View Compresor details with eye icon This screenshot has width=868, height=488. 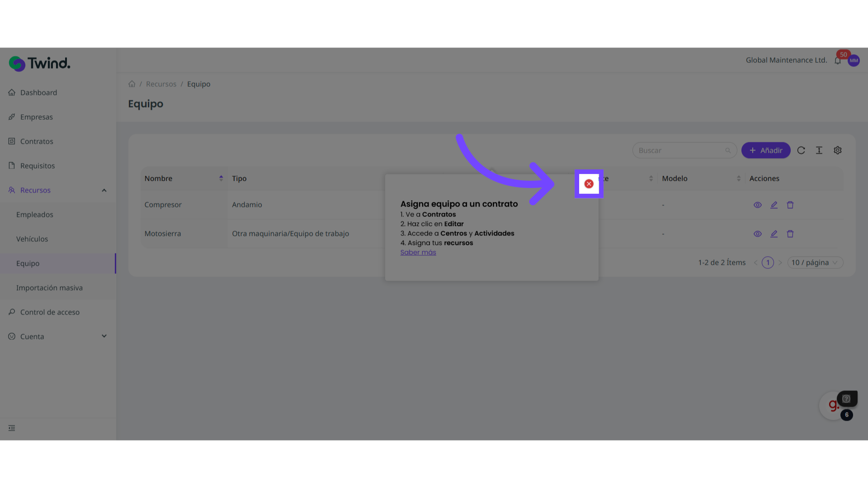758,205
